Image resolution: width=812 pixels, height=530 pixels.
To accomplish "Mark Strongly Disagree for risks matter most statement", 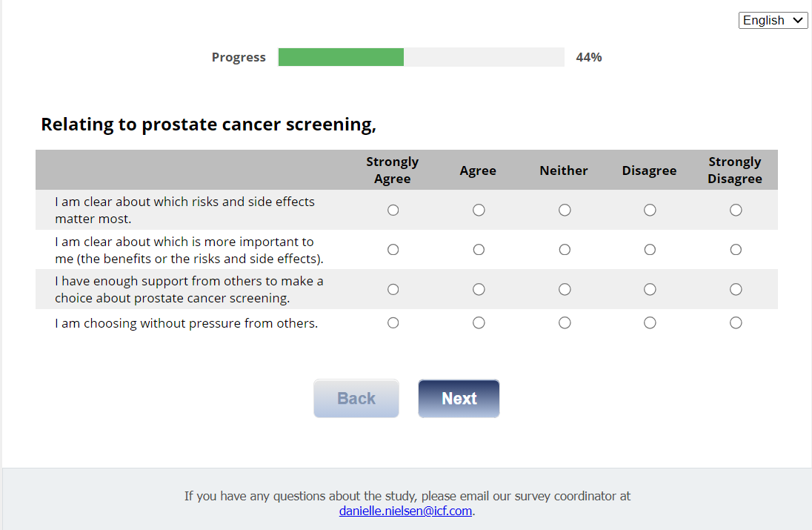I will click(x=736, y=211).
